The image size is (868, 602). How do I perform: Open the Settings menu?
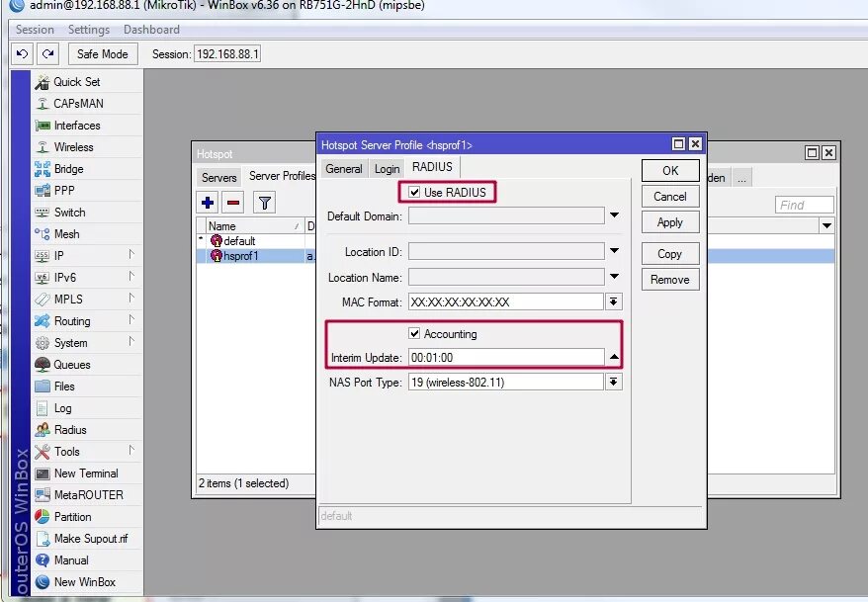click(x=89, y=30)
